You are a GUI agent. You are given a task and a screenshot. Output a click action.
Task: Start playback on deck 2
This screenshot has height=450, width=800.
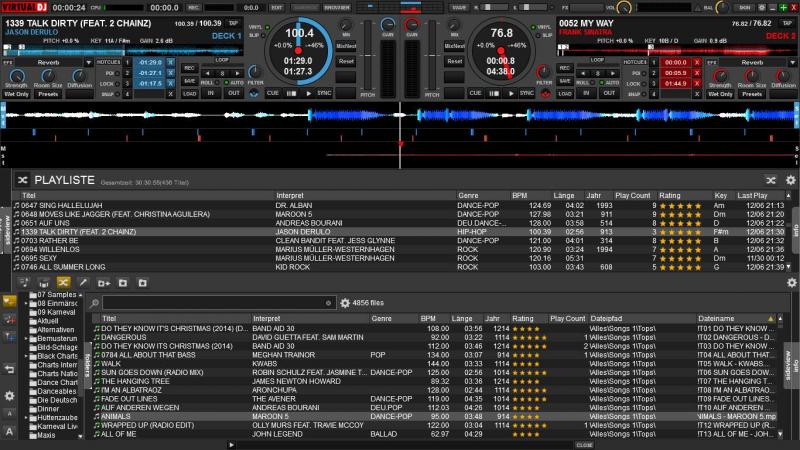pos(511,93)
